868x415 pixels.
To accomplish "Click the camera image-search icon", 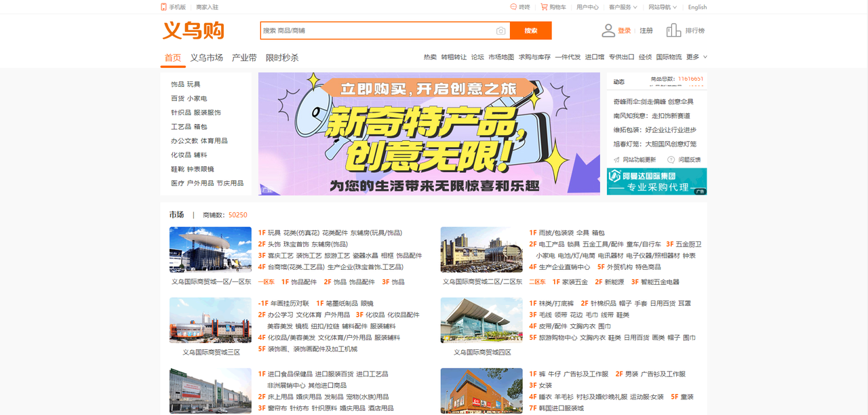I will 500,31.
